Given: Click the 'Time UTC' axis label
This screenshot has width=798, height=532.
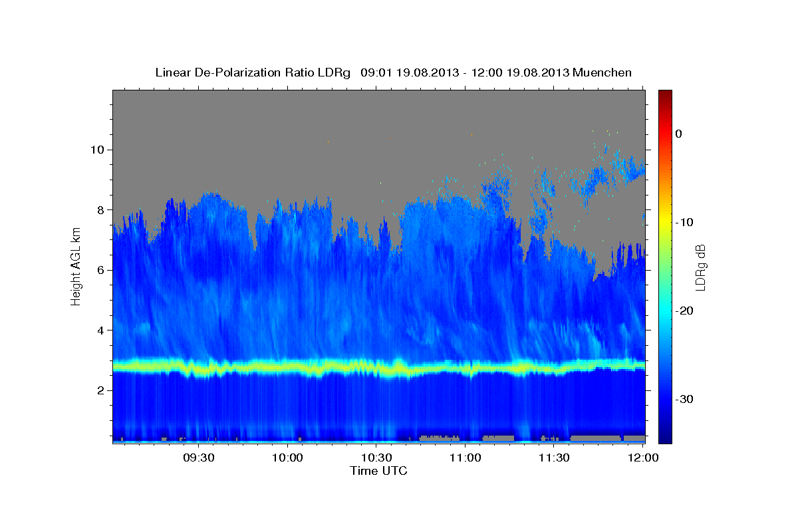Looking at the screenshot, I should pos(378,471).
